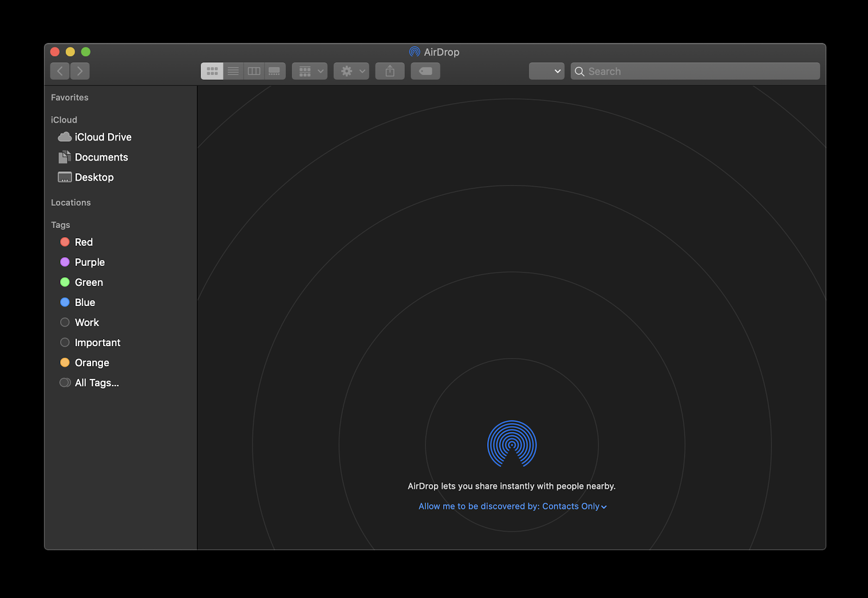
Task: Select the Orange tag
Action: click(120, 362)
